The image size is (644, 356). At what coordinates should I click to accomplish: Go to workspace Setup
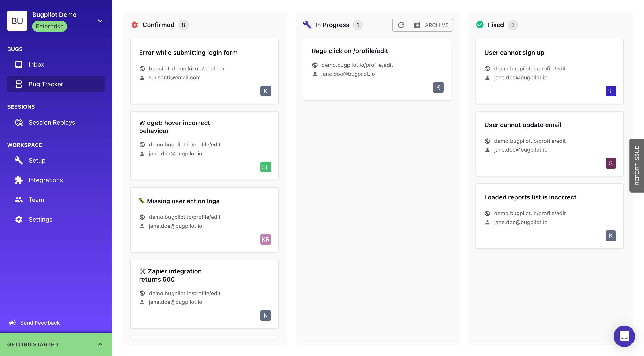coord(56,160)
